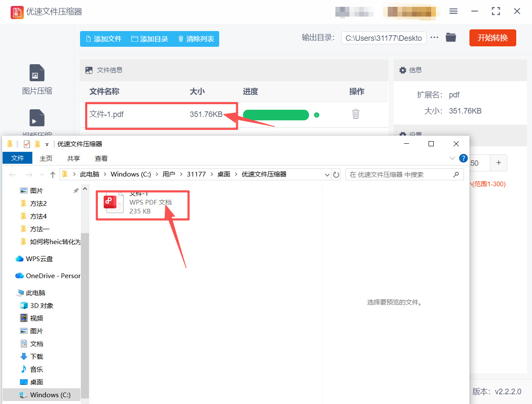The width and height of the screenshot is (532, 404).
Task: Unpin 图片 from Quick access
Action: tap(76, 191)
